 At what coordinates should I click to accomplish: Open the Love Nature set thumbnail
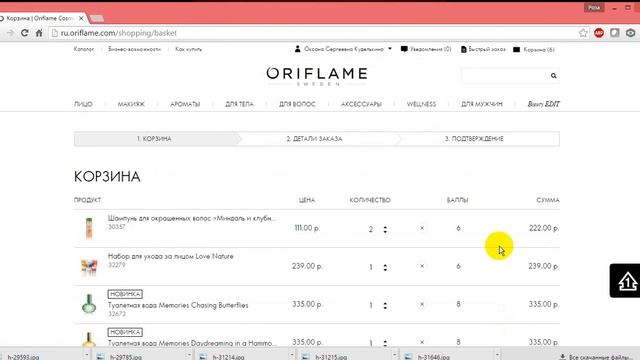click(89, 267)
